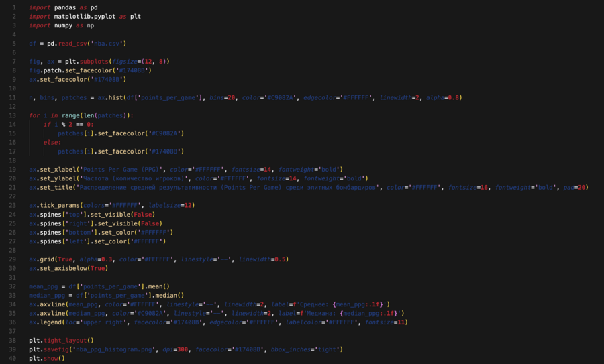Screen dimensions: 604x364
Task: Click '#17408B' string on line 9
Action: pos(108,79)
